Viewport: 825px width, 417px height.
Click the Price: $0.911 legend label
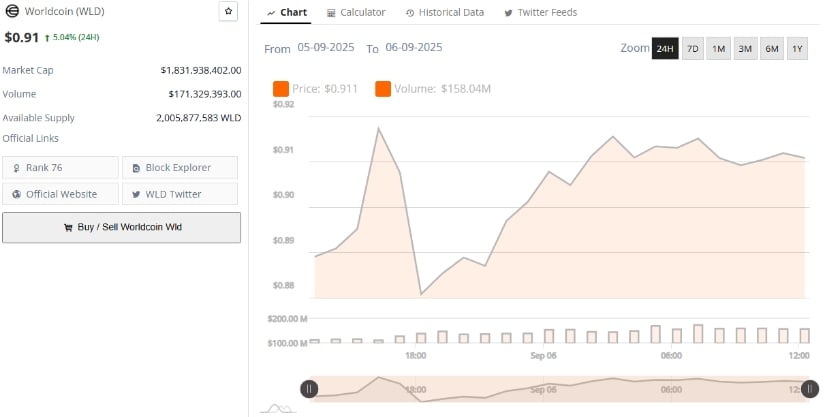point(325,89)
